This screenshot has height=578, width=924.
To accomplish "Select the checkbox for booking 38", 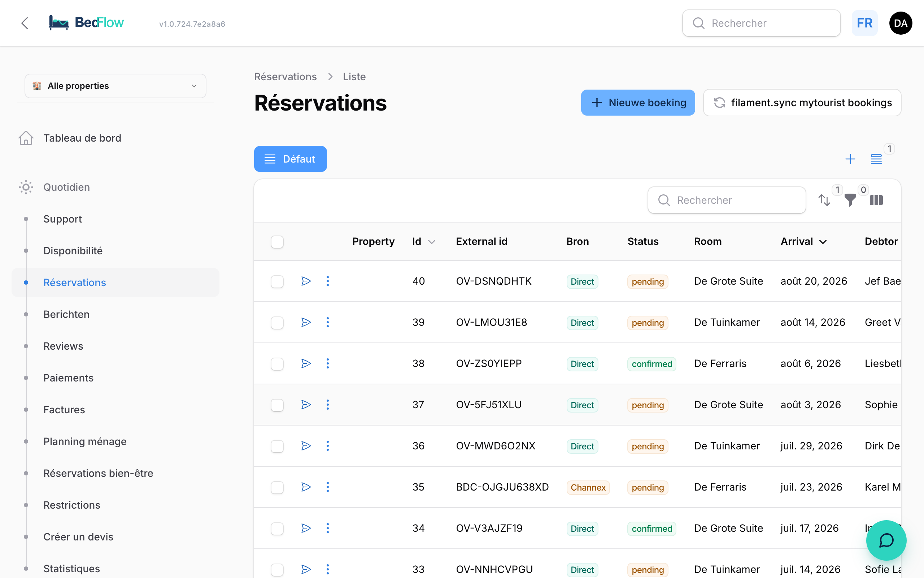I will (x=277, y=364).
